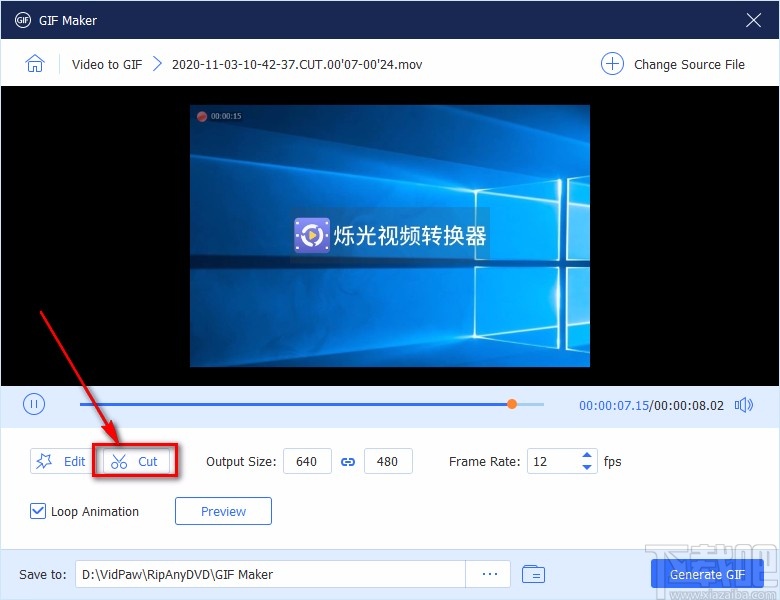Click the current time 00:00:07.15
The width and height of the screenshot is (780, 600).
614,405
